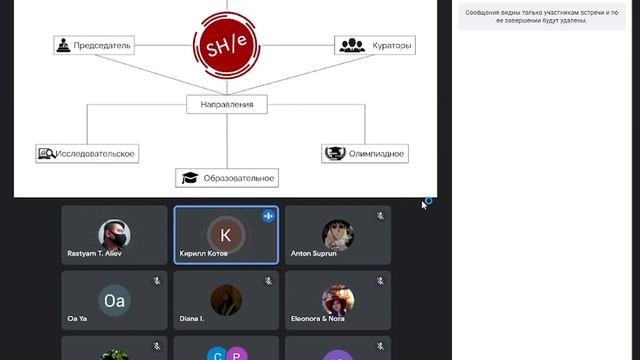Click the muted mic icon on Eleonora & Nora tile
This screenshot has width=640, height=360.
pyautogui.click(x=380, y=281)
